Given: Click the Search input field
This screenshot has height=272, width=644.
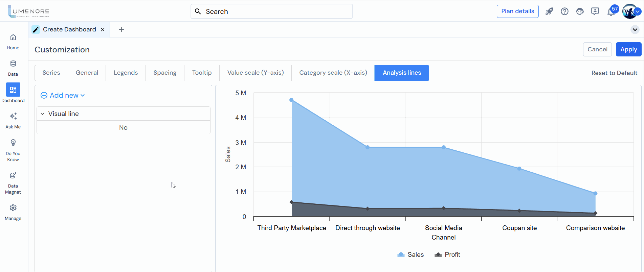Looking at the screenshot, I should [271, 11].
